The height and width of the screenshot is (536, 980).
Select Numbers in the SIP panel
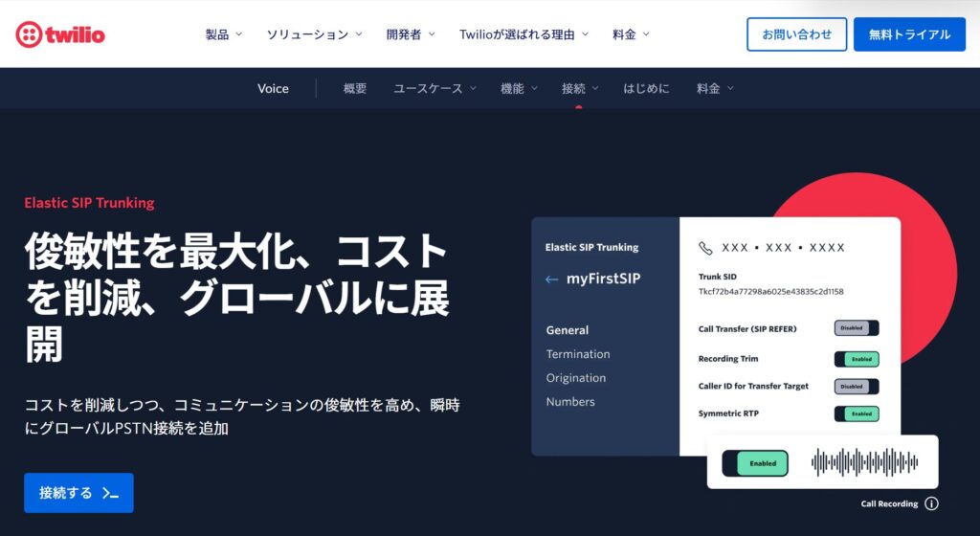point(570,402)
